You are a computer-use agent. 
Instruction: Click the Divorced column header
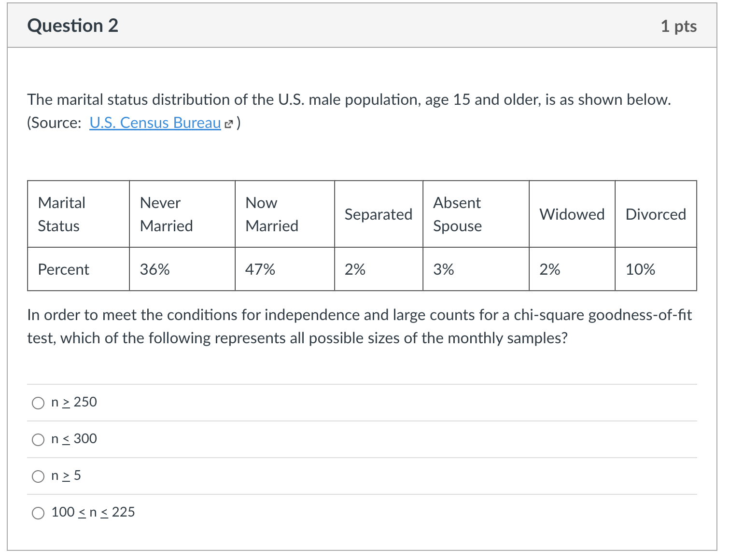(656, 214)
